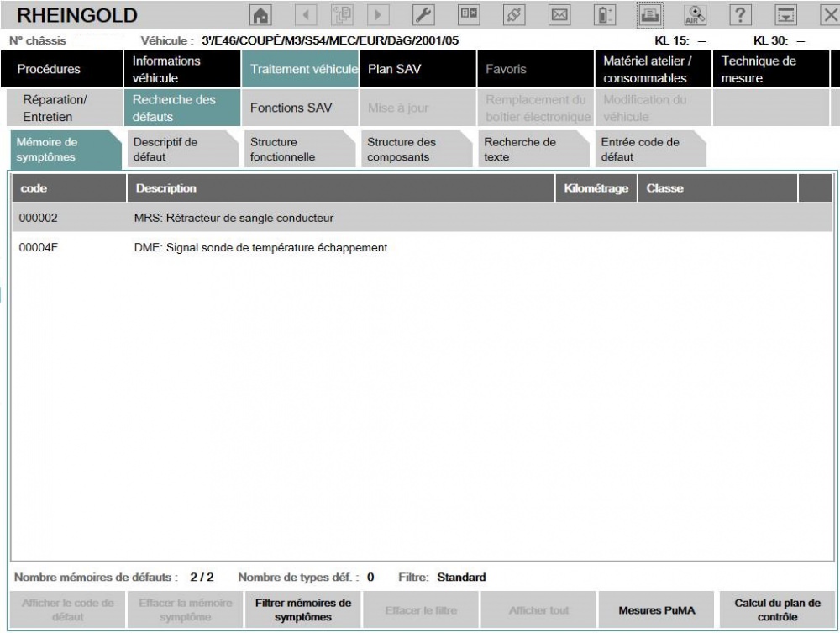The width and height of the screenshot is (840, 633).
Task: Switch to Mémoire de symptômes tab
Action: pyautogui.click(x=66, y=150)
